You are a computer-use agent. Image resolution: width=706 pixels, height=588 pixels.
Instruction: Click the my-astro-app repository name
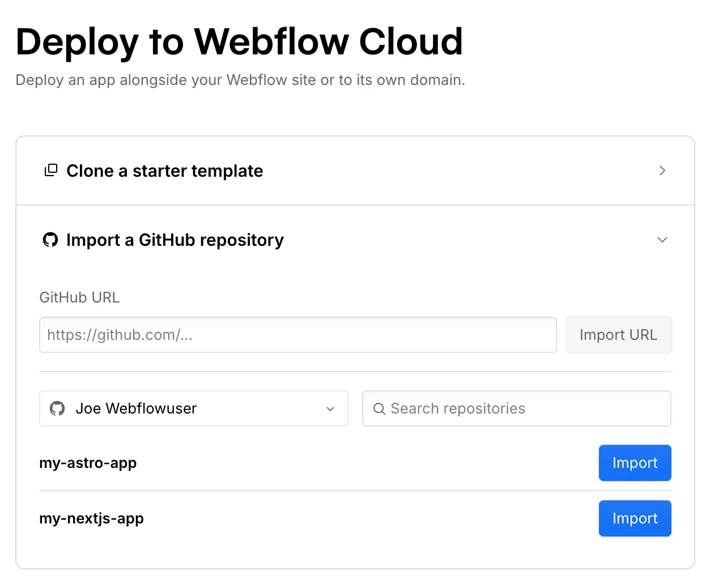click(x=88, y=463)
